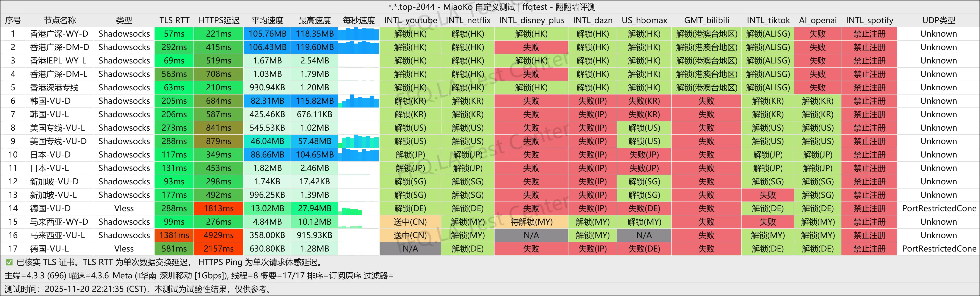Click the speed graph for 日本-VU-D
The height and width of the screenshot is (296, 980).
click(358, 154)
